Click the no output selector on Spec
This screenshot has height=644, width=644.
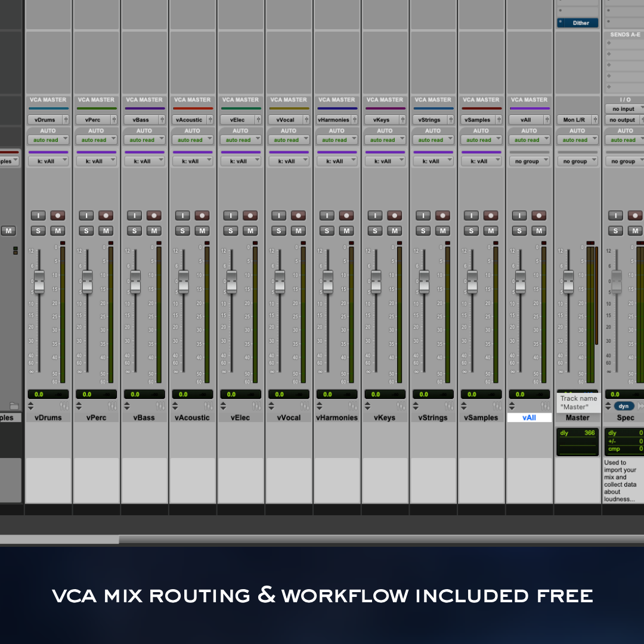coord(623,119)
